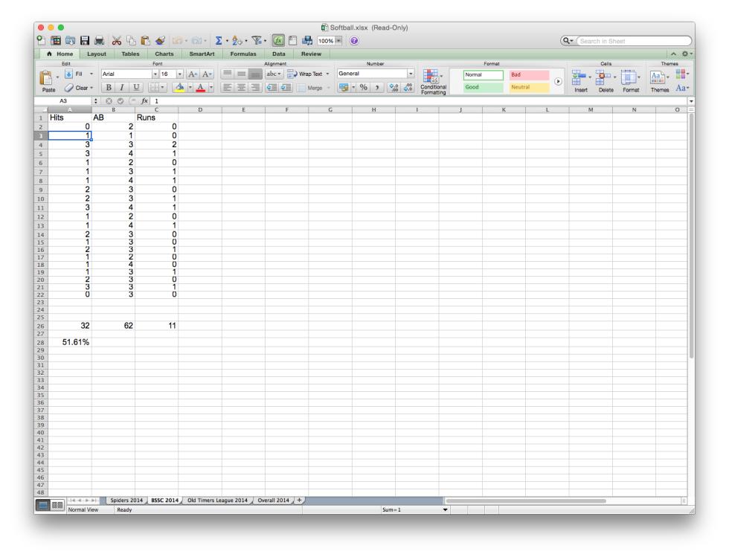The height and width of the screenshot is (560, 729).
Task: Center text horizontally
Action: (241, 87)
